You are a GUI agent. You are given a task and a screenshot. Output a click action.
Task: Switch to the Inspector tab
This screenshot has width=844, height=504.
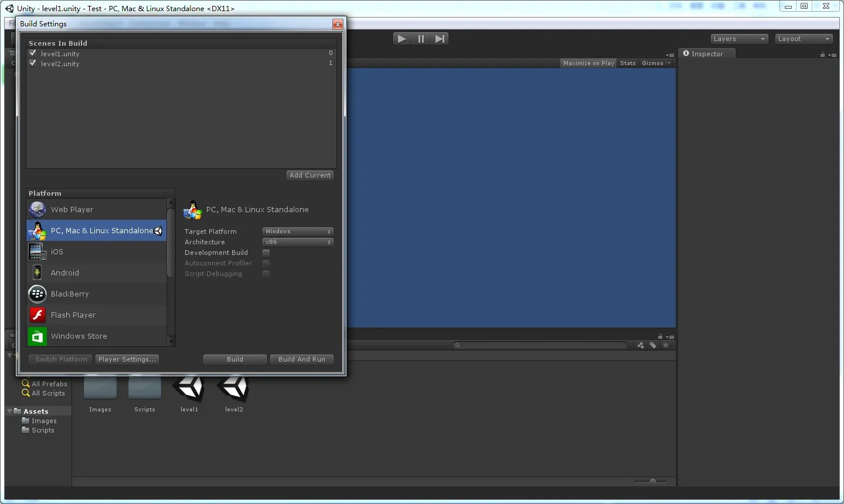pos(706,54)
